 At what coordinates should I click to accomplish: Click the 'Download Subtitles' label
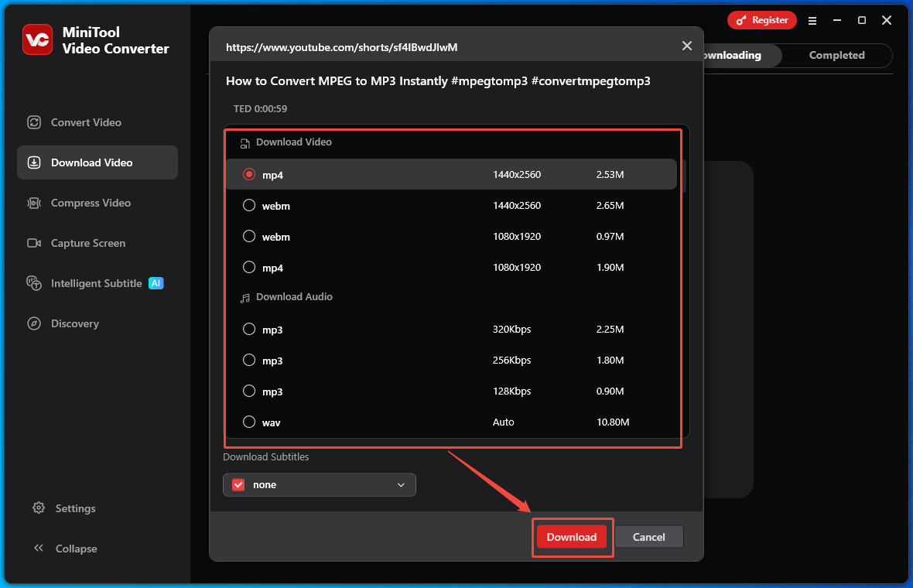point(265,456)
